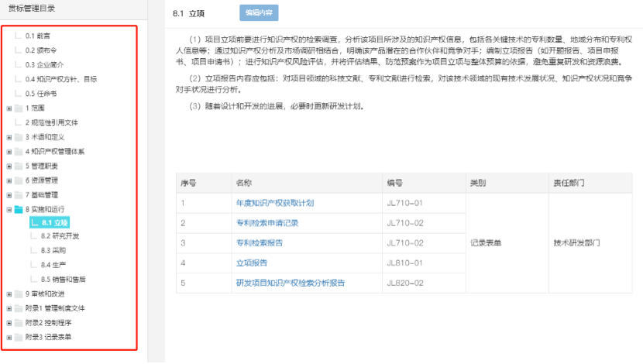Screen dimensions: 643x364
Task: Click the open folder icon of 8 实施和运行
Action: [19, 209]
